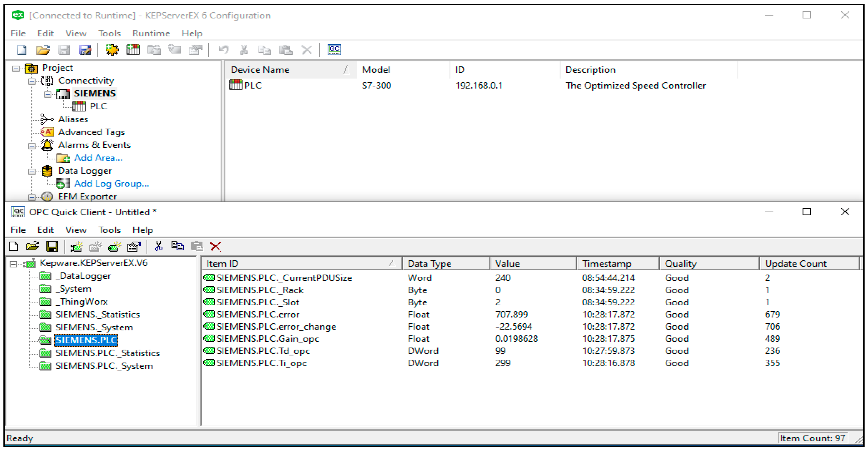
Task: Click the Open Project folder icon
Action: click(43, 50)
